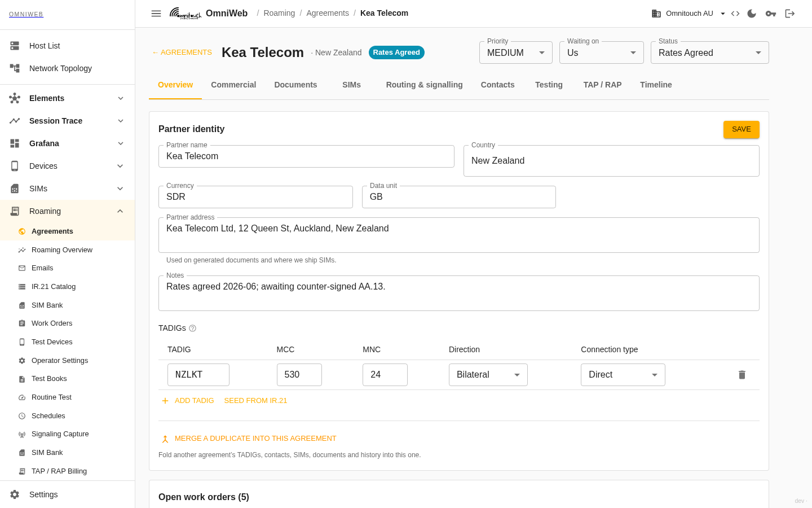Click into the Notes text area
The image size is (812, 508).
tap(459, 293)
